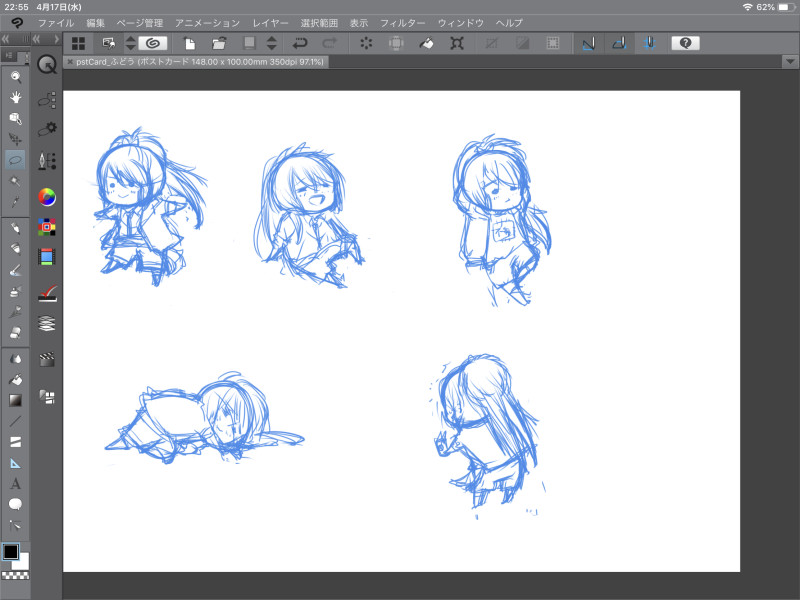Open the ウィンドウ menu

(461, 23)
